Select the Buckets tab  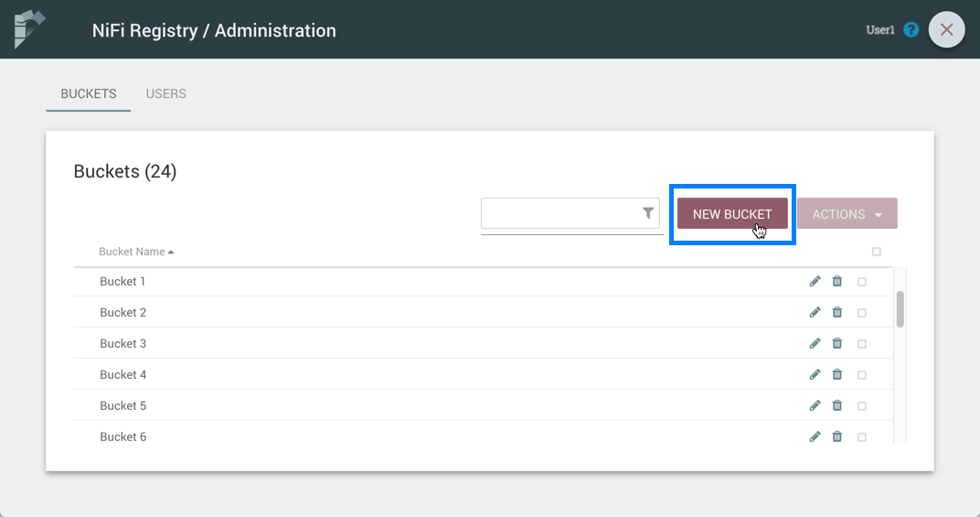(x=89, y=94)
